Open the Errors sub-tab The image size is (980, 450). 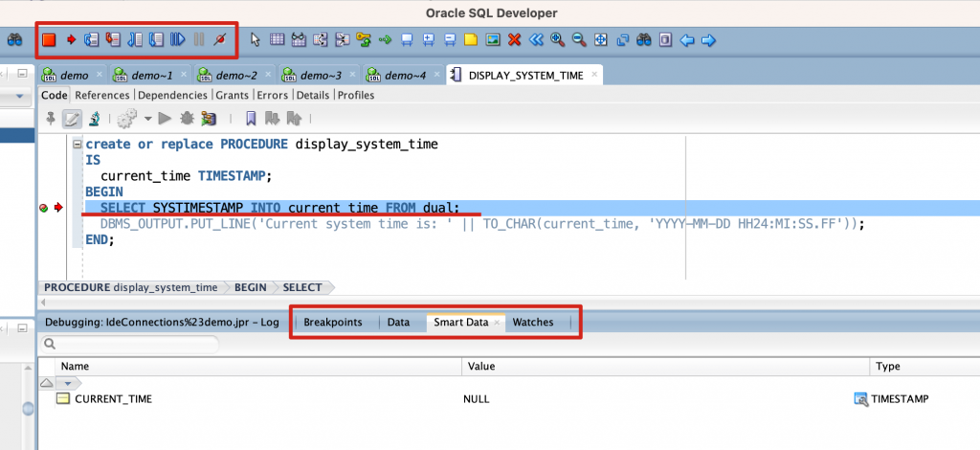pyautogui.click(x=273, y=95)
